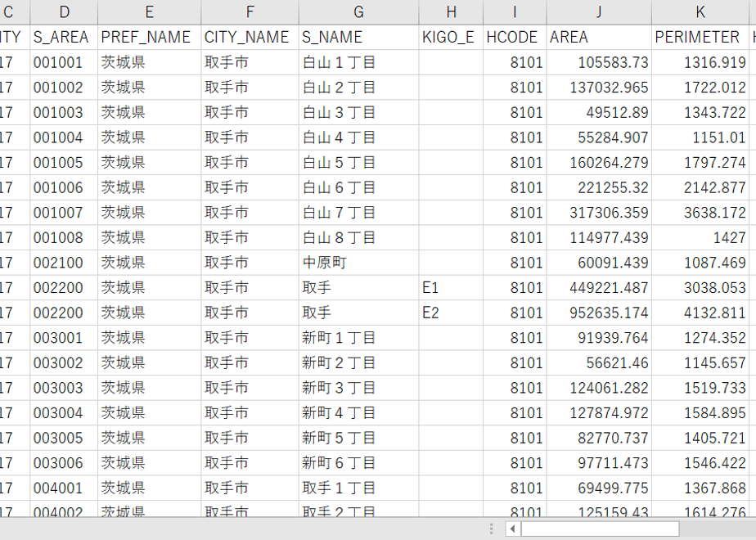Select column F header
The height and width of the screenshot is (540, 756).
(x=250, y=12)
